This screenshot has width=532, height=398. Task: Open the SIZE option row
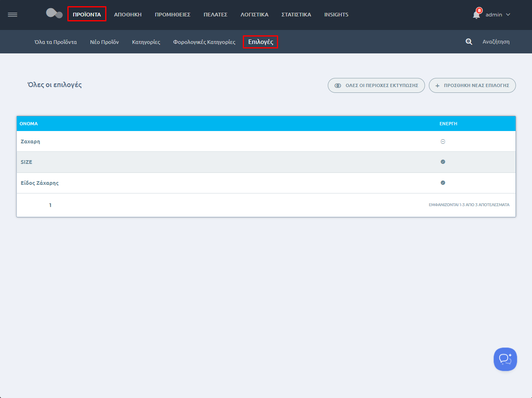266,162
